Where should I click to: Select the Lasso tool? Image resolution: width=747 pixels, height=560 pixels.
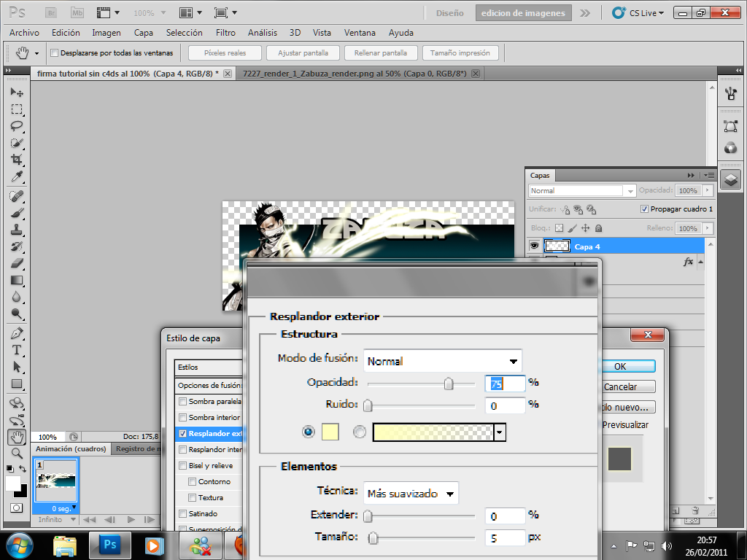coord(17,126)
